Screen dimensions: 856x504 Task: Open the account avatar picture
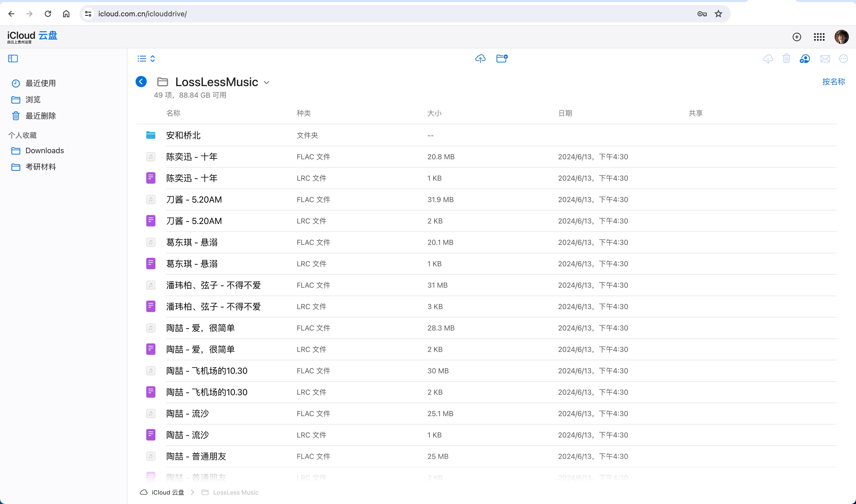[841, 37]
